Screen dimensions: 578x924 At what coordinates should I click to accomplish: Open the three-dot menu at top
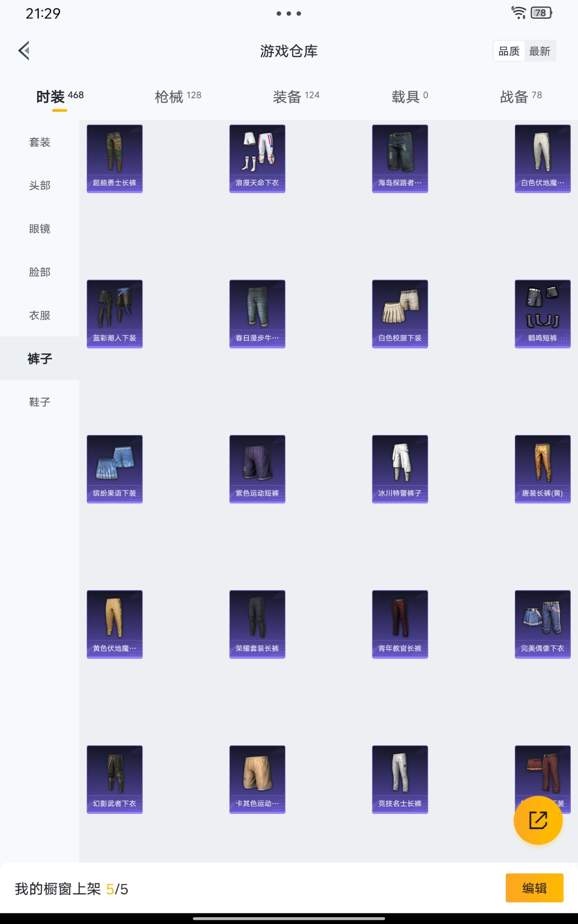point(289,13)
